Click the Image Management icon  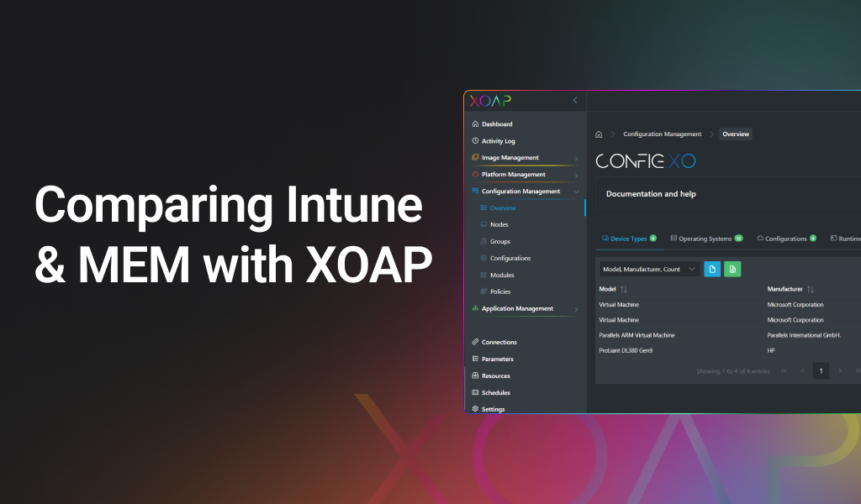pyautogui.click(x=476, y=157)
